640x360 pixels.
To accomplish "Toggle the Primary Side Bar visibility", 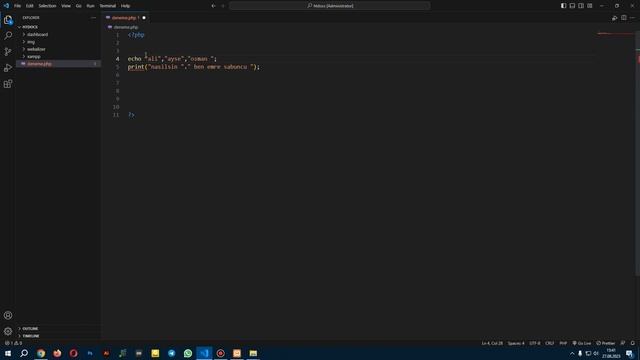I will [x=563, y=6].
